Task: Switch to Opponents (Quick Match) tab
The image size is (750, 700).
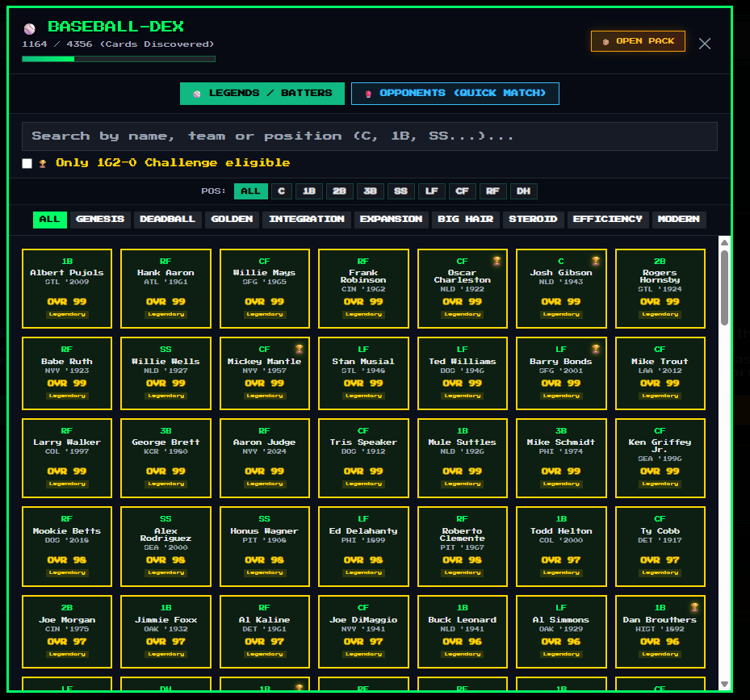Action: coord(455,94)
